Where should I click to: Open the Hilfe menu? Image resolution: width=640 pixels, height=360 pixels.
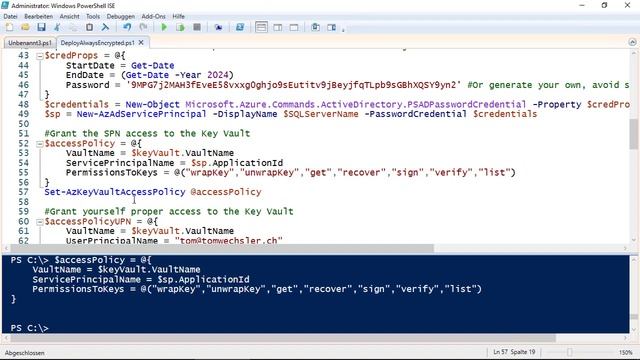coord(178,16)
